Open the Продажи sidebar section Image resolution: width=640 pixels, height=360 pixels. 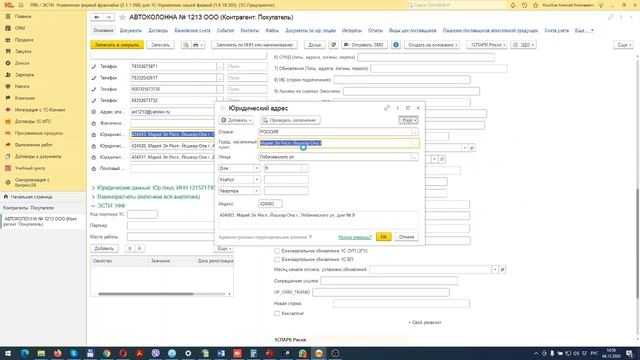point(24,40)
